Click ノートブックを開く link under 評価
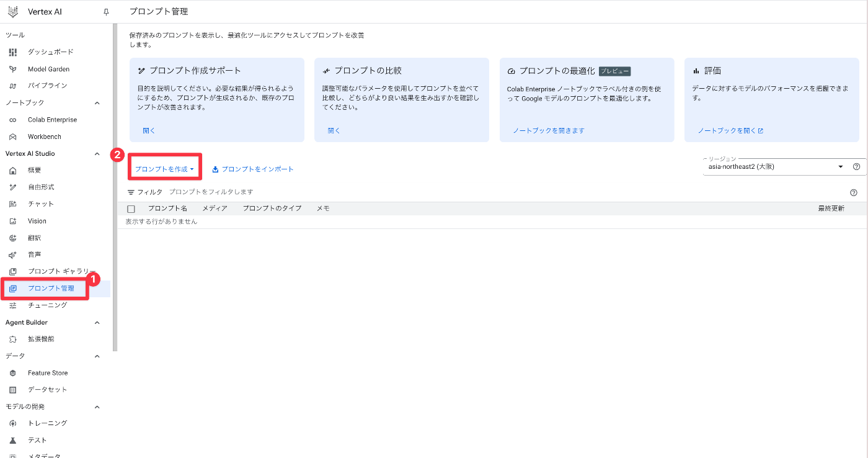This screenshot has width=868, height=458. tap(730, 131)
